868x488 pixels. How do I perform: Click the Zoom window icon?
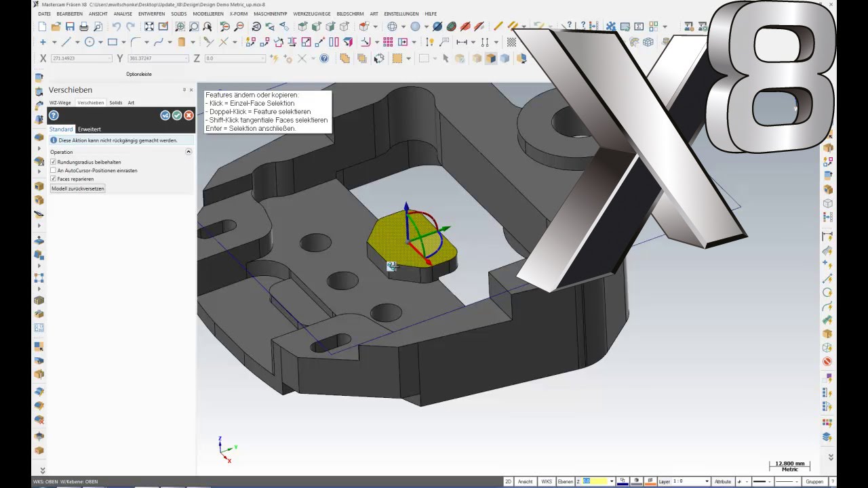point(180,26)
